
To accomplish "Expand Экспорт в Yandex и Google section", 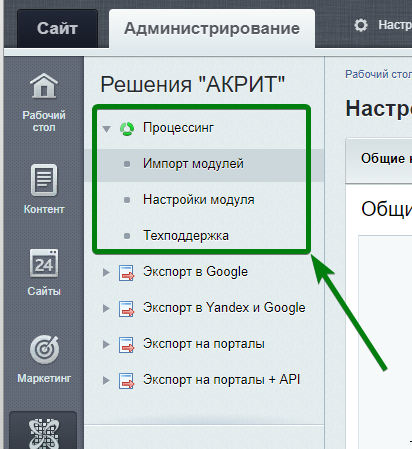I will (106, 308).
